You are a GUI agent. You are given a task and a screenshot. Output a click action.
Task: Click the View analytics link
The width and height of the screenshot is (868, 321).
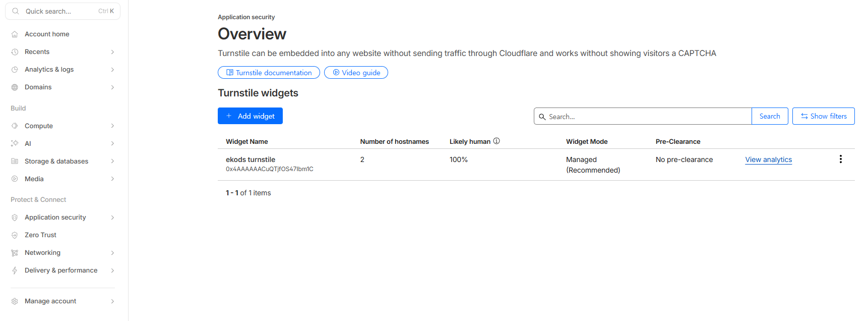pyautogui.click(x=769, y=160)
